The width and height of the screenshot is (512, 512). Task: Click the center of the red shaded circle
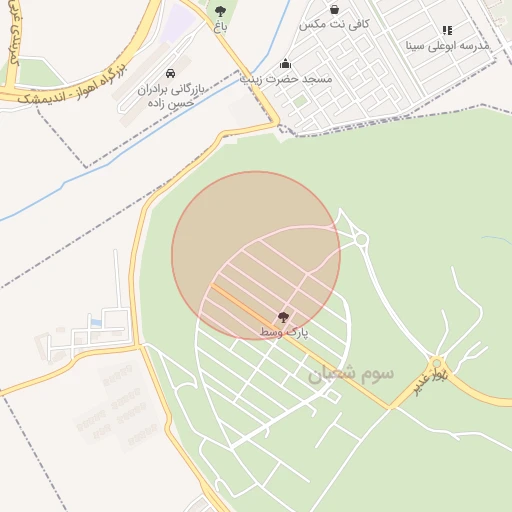pyautogui.click(x=256, y=255)
